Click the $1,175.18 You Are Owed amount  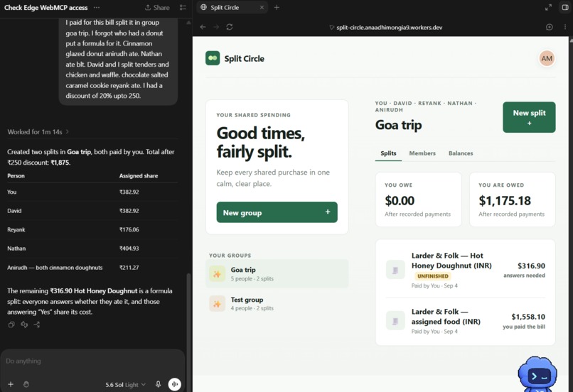(504, 201)
